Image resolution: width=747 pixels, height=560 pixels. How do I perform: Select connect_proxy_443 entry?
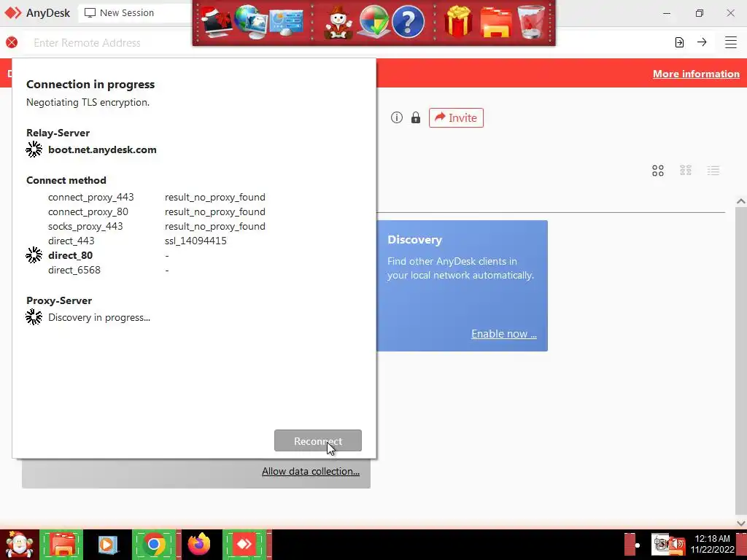click(91, 197)
